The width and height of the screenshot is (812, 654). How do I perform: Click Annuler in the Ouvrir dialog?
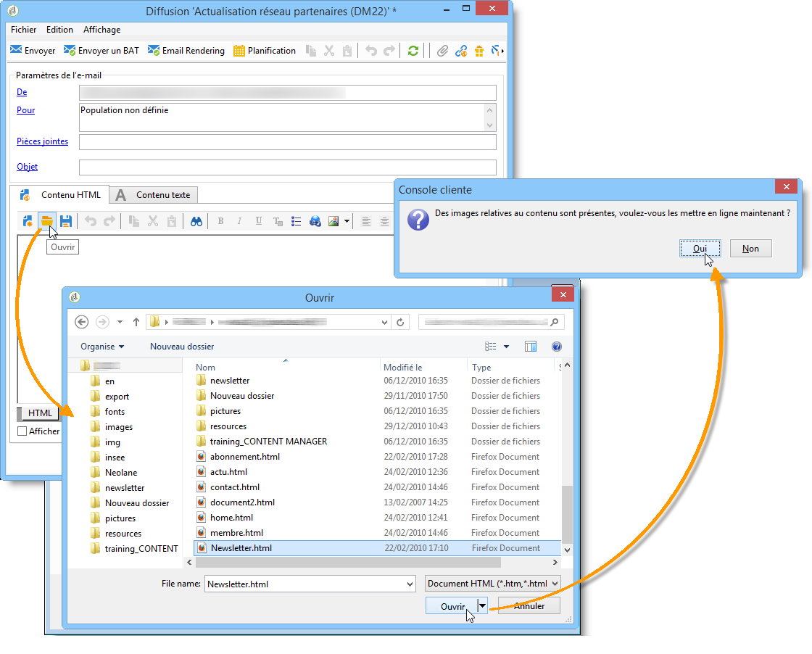529,606
